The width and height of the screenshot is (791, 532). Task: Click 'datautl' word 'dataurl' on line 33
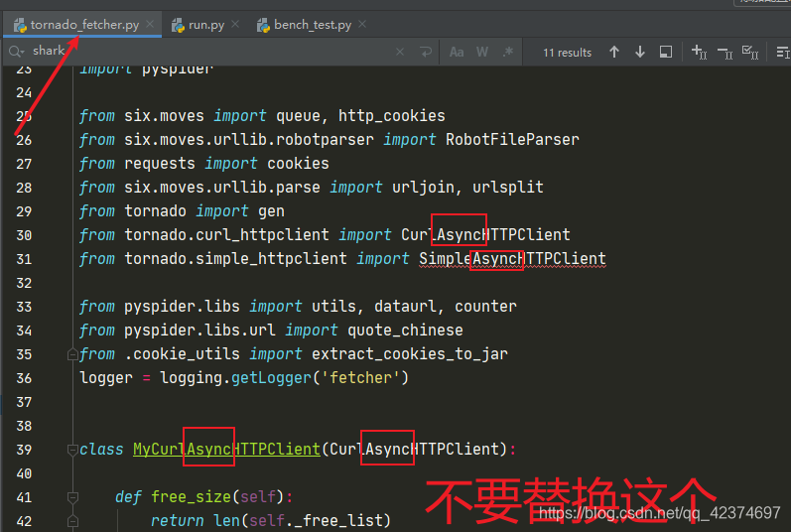click(405, 307)
